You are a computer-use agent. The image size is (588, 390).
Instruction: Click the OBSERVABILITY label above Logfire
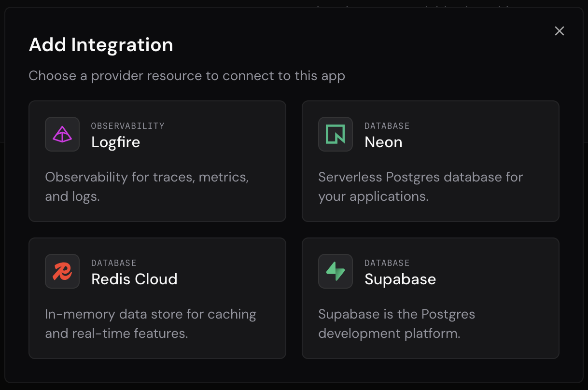pyautogui.click(x=128, y=126)
